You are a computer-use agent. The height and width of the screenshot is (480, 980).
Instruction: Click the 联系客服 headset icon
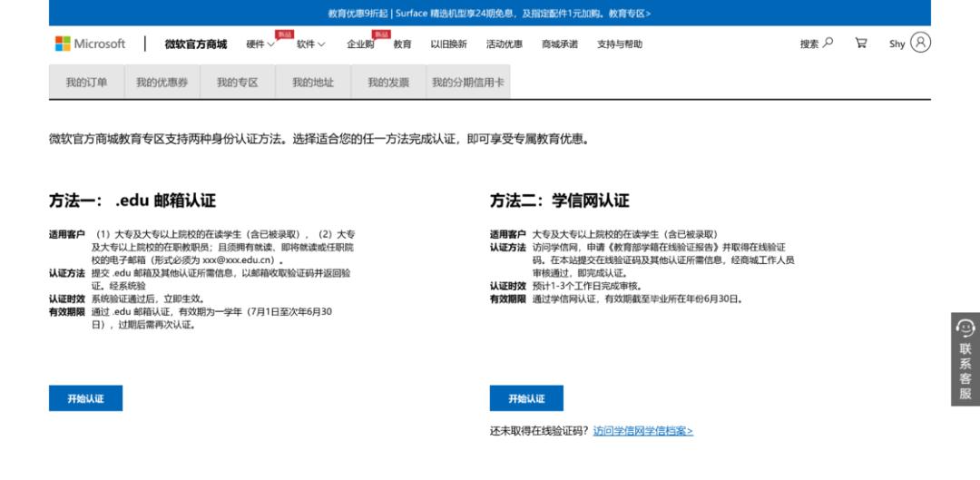(x=965, y=328)
